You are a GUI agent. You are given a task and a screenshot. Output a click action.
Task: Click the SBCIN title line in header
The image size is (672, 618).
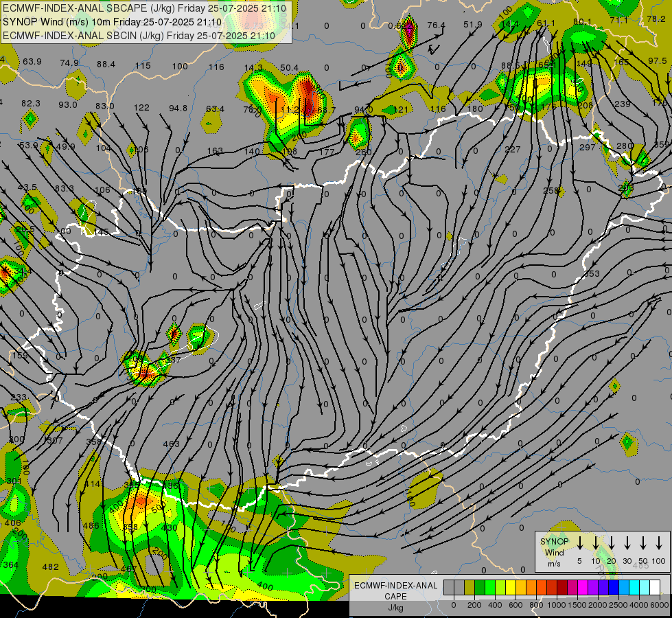[x=139, y=36]
